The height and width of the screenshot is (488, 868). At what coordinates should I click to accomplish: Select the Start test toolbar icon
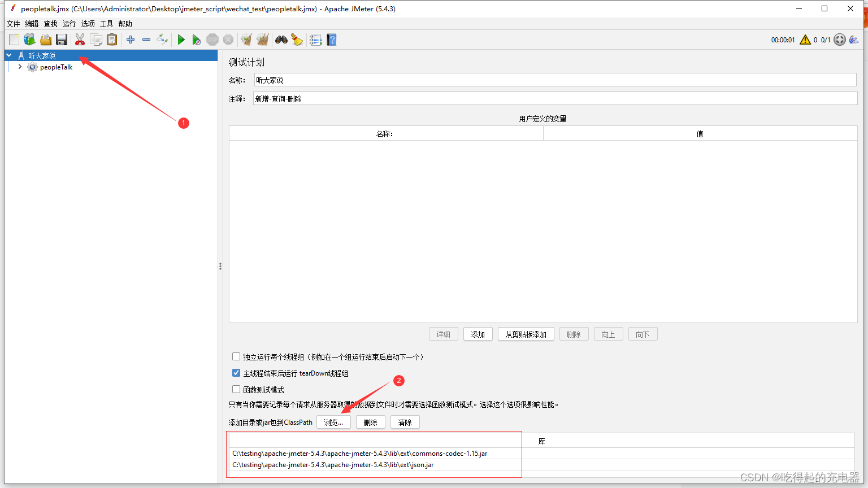click(181, 40)
